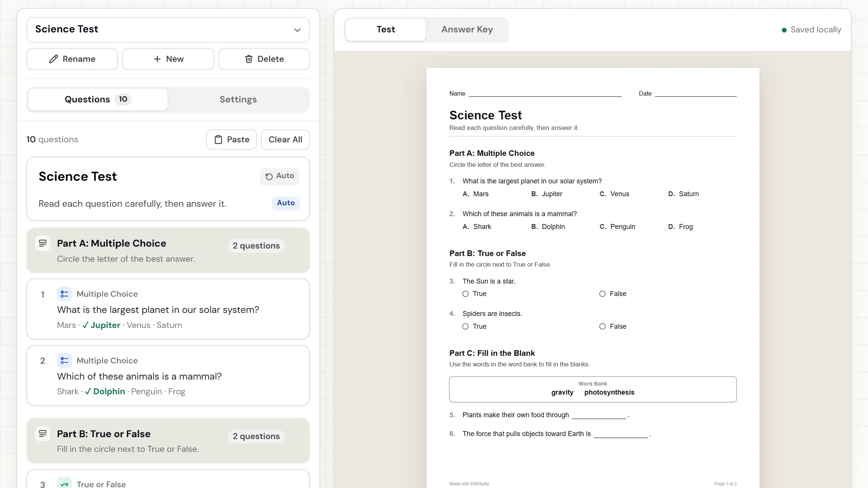Click the pencil icon on Rename

tap(53, 59)
